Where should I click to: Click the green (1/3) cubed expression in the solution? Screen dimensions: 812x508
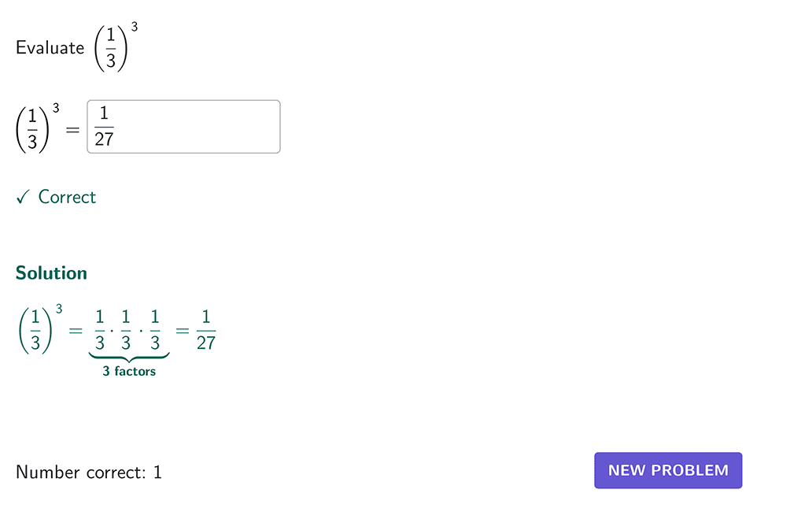(x=39, y=328)
